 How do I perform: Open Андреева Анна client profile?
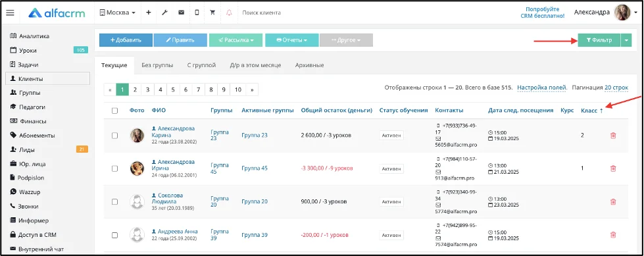pyautogui.click(x=178, y=232)
